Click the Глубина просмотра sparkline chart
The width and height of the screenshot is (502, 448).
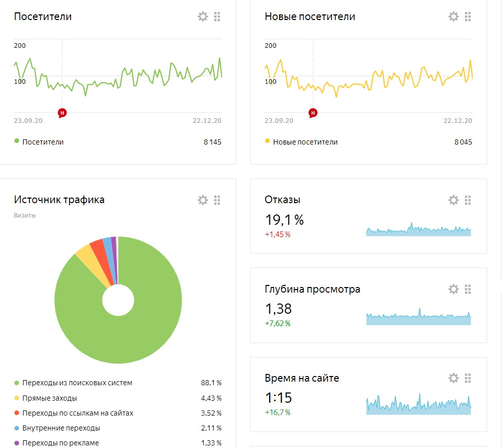(x=419, y=317)
